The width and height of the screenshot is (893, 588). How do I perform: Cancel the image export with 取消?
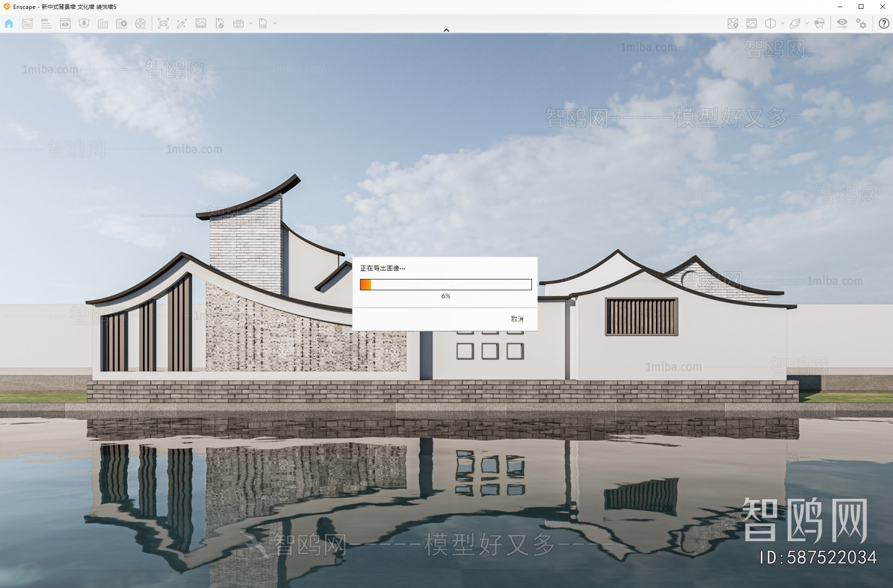point(516,319)
